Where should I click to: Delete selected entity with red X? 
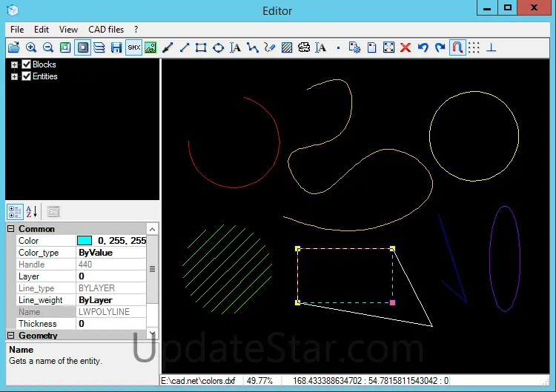click(x=406, y=47)
